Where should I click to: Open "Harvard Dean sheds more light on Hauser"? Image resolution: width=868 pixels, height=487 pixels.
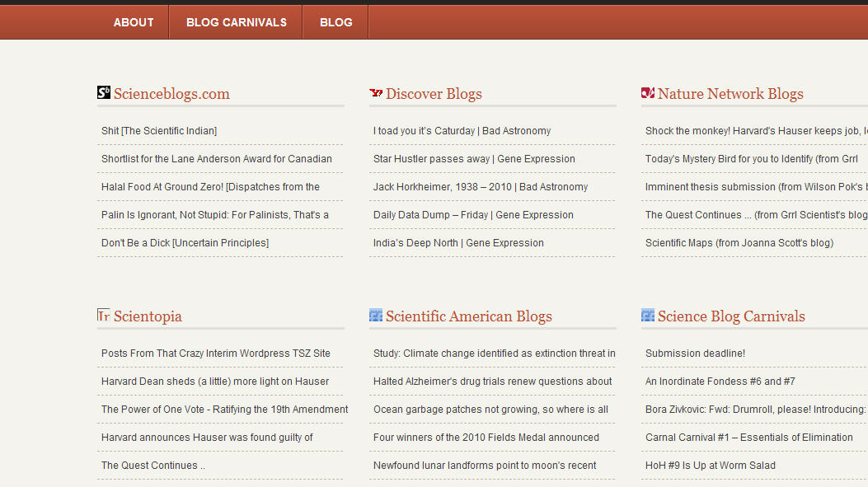click(x=214, y=382)
